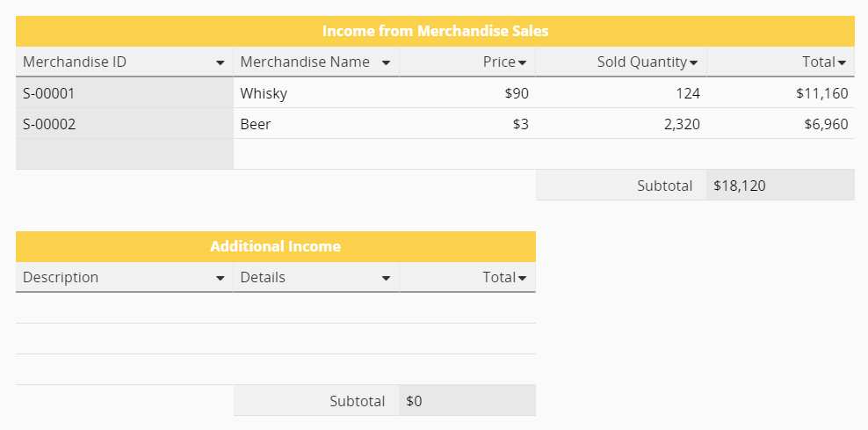
Task: Click the Beer merchandise name cell
Action: point(315,124)
